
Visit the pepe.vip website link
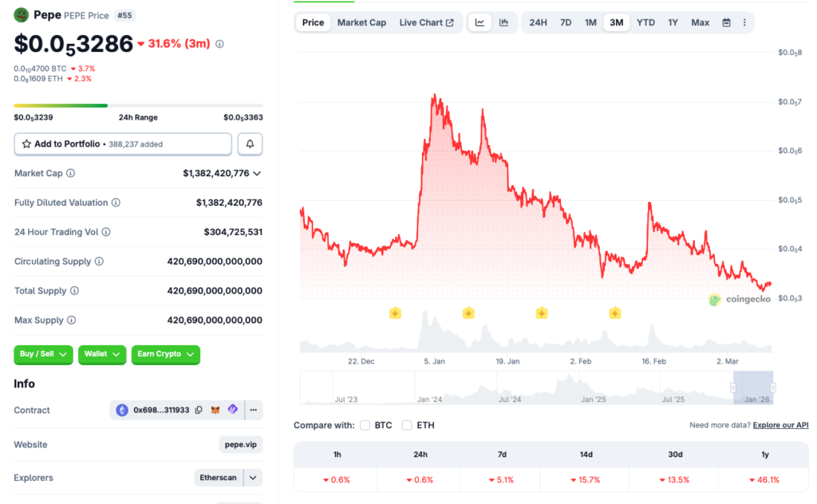240,444
